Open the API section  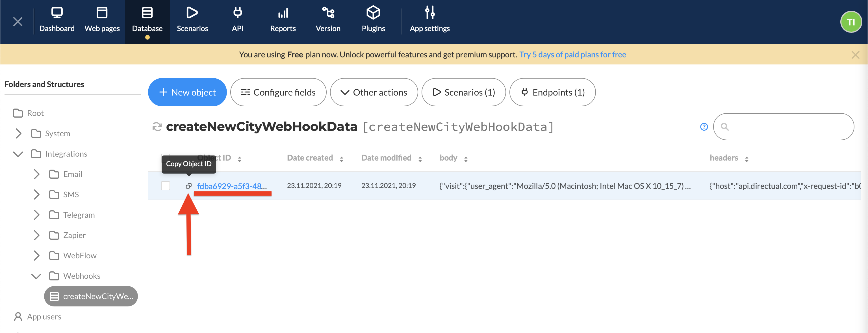point(238,20)
